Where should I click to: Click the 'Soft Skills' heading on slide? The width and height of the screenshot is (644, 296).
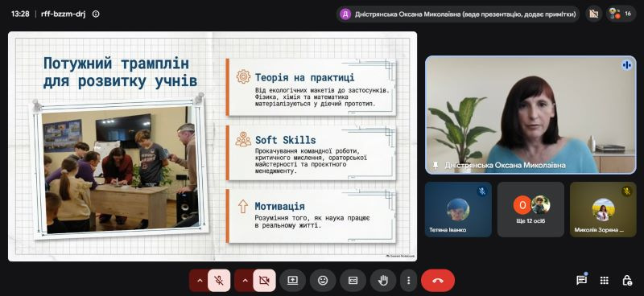click(x=285, y=140)
